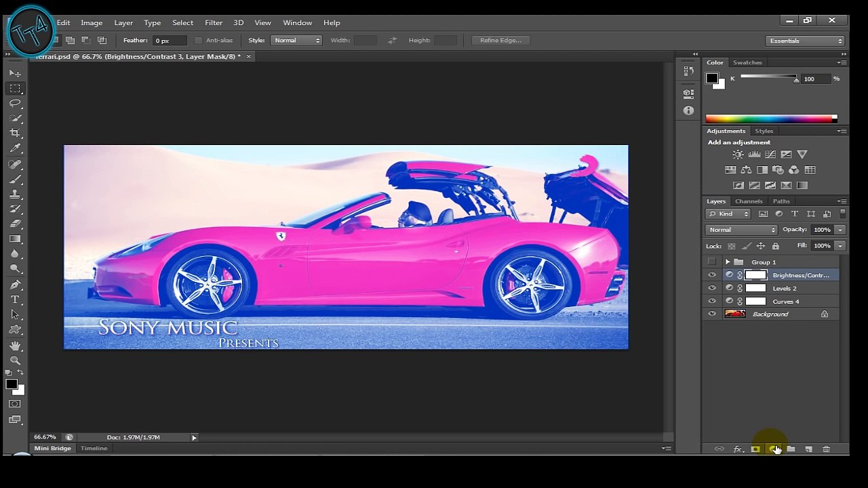This screenshot has height=488, width=868.
Task: Toggle Lock all
Action: (x=776, y=246)
